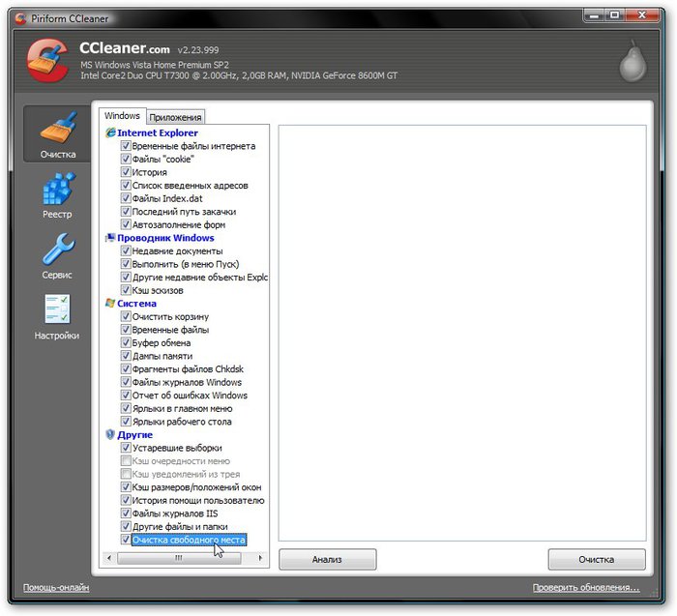The width and height of the screenshot is (677, 616).
Task: Maximize the CCleaner window
Action: point(615,15)
